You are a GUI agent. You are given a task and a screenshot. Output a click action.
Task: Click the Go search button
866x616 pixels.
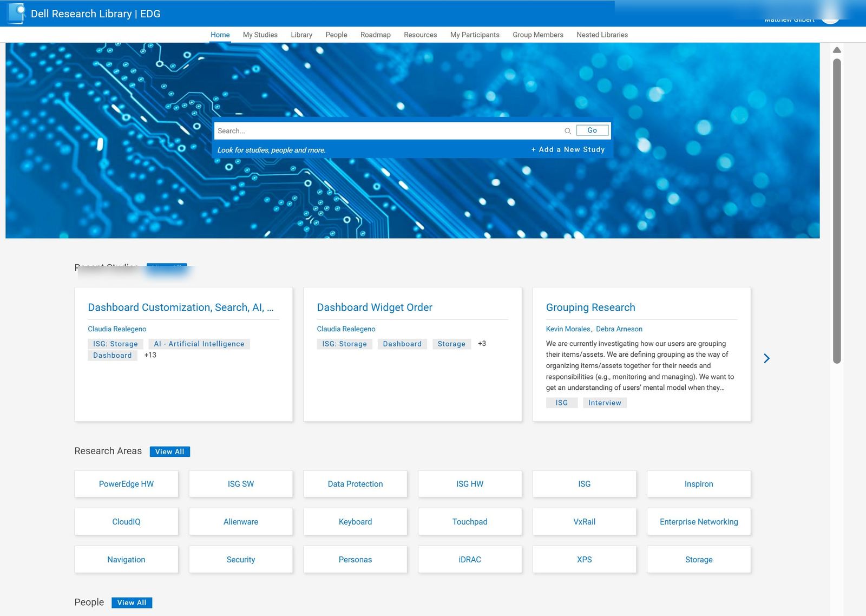pyautogui.click(x=592, y=130)
